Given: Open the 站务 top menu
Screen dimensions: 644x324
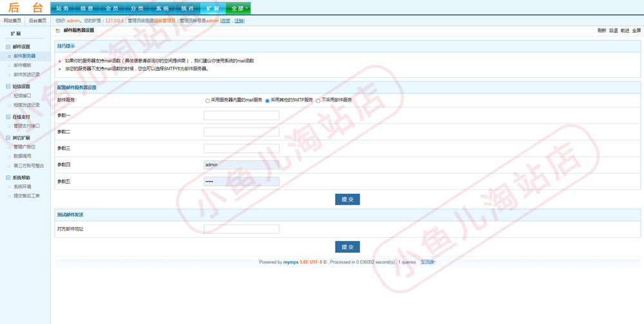Looking at the screenshot, I should pos(63,8).
